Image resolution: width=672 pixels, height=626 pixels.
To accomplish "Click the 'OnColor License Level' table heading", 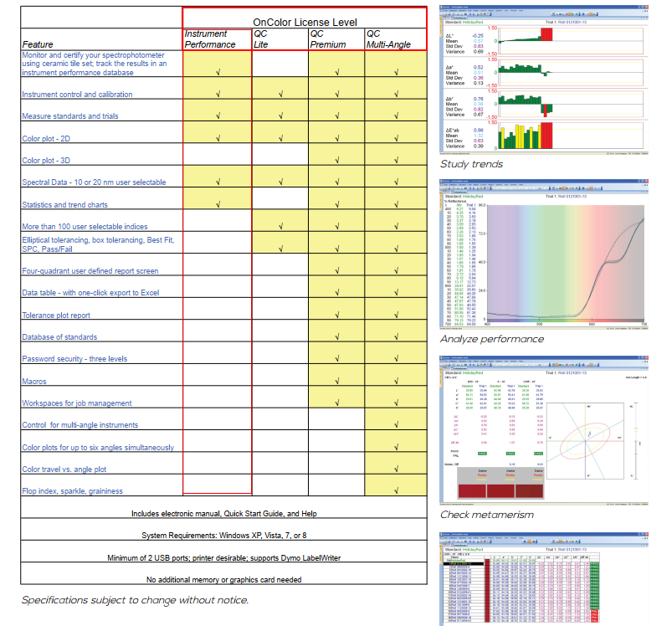I will pyautogui.click(x=305, y=23).
